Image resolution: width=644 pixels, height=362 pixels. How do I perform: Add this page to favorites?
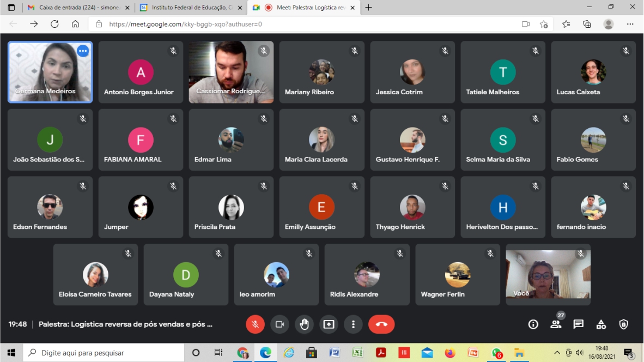coord(544,24)
